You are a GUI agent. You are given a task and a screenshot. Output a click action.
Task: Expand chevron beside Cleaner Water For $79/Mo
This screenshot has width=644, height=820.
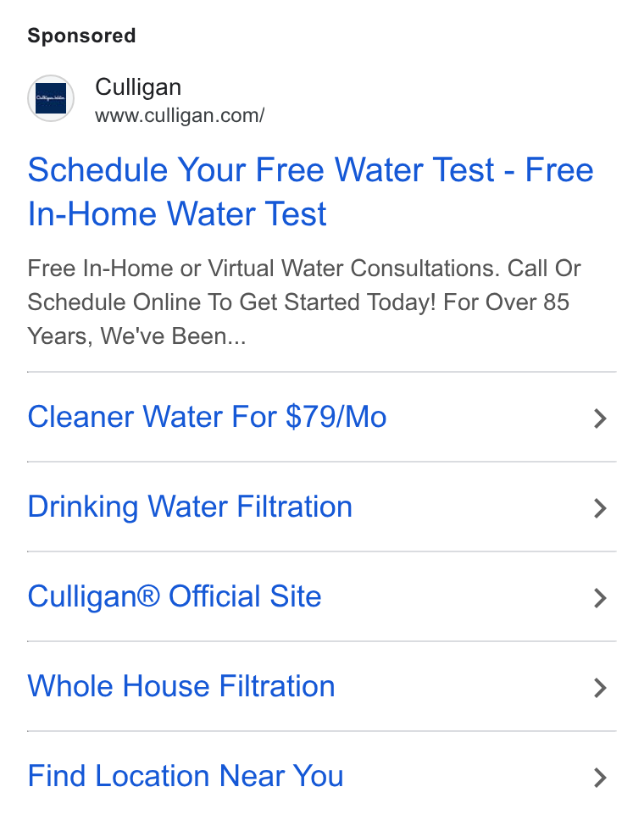tap(600, 418)
